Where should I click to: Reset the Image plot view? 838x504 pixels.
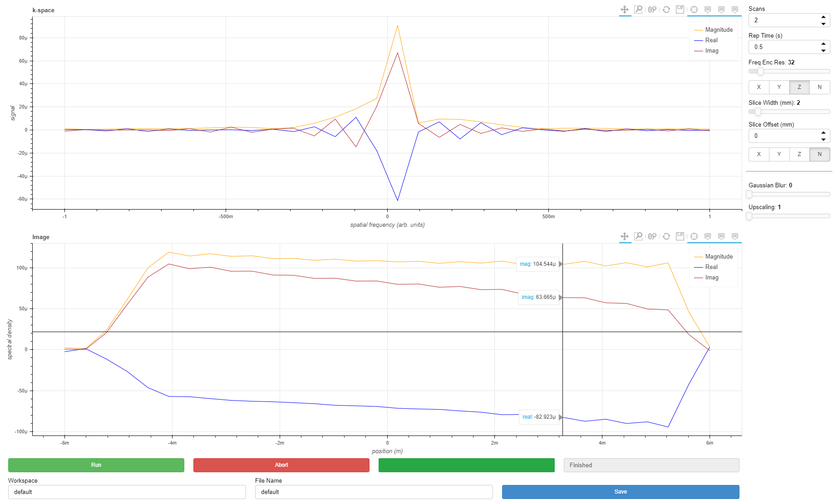point(666,236)
